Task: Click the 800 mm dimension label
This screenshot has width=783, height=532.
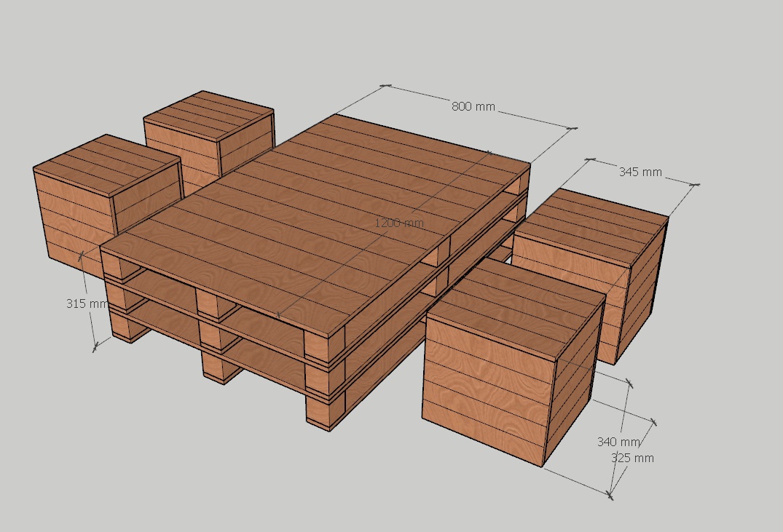Action: pyautogui.click(x=473, y=107)
